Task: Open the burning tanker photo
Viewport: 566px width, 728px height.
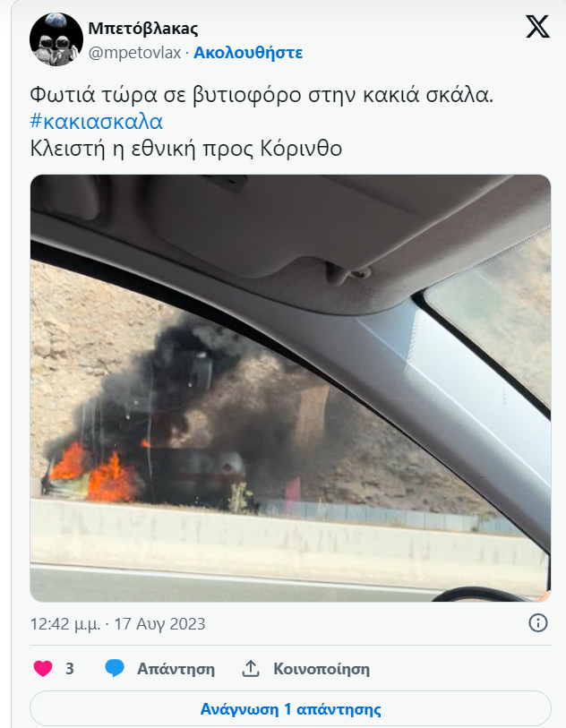Action: (x=291, y=388)
